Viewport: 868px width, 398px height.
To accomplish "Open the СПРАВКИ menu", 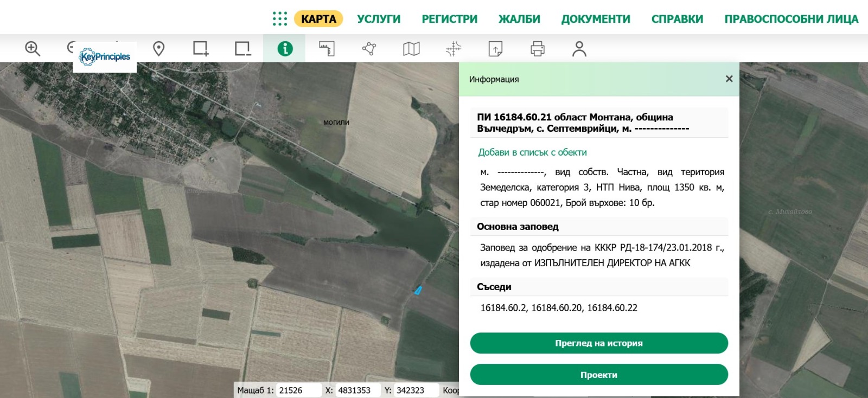I will 677,19.
